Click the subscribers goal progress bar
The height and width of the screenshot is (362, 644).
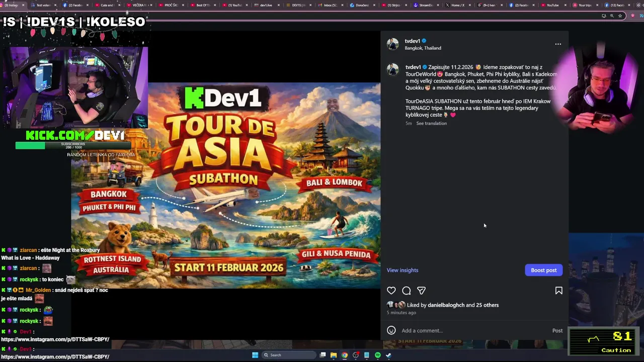73,145
